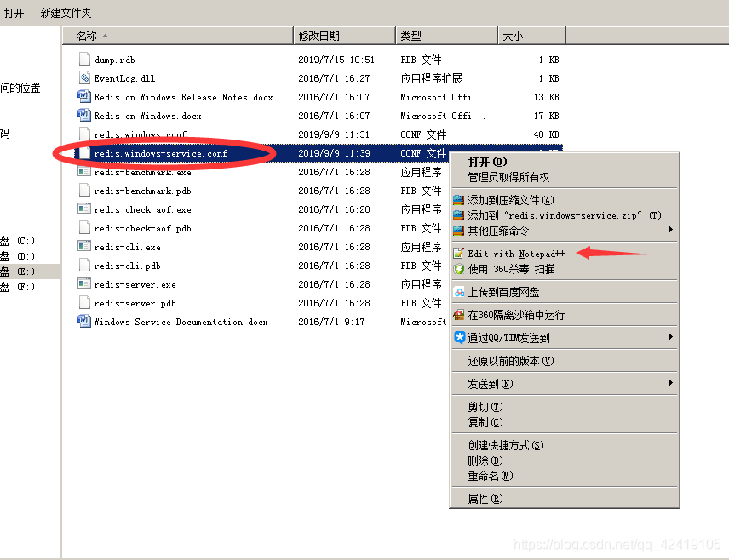Select the dump.rdb file name

click(114, 60)
